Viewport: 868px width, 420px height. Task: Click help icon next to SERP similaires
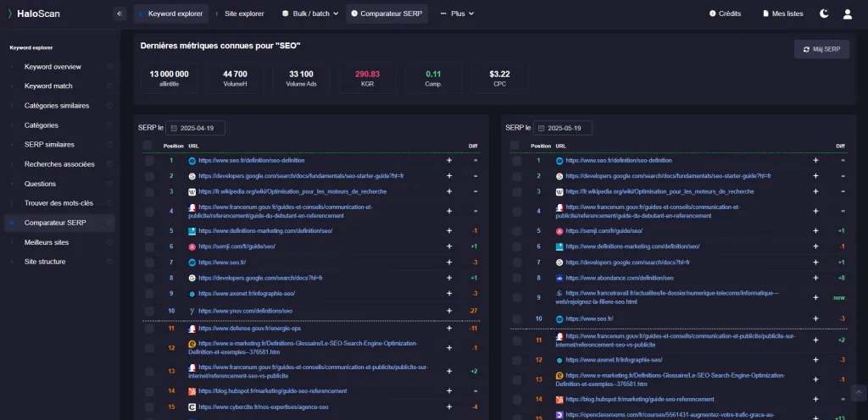109,144
